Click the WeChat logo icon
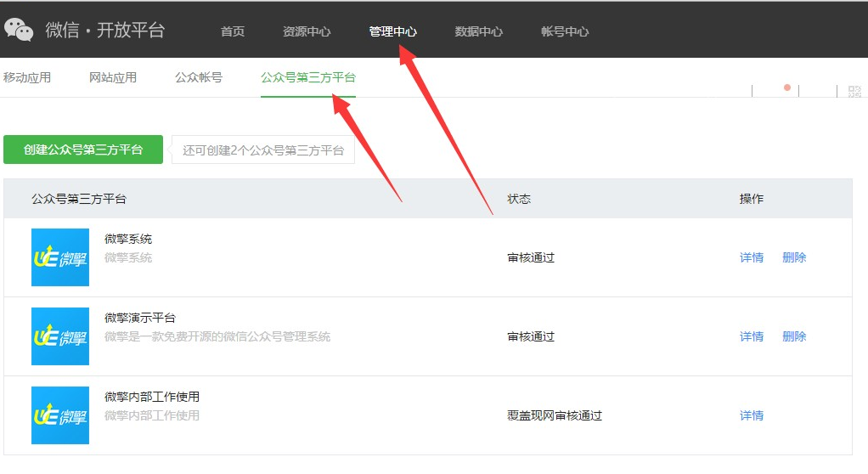Image resolution: width=868 pixels, height=474 pixels. point(19,30)
